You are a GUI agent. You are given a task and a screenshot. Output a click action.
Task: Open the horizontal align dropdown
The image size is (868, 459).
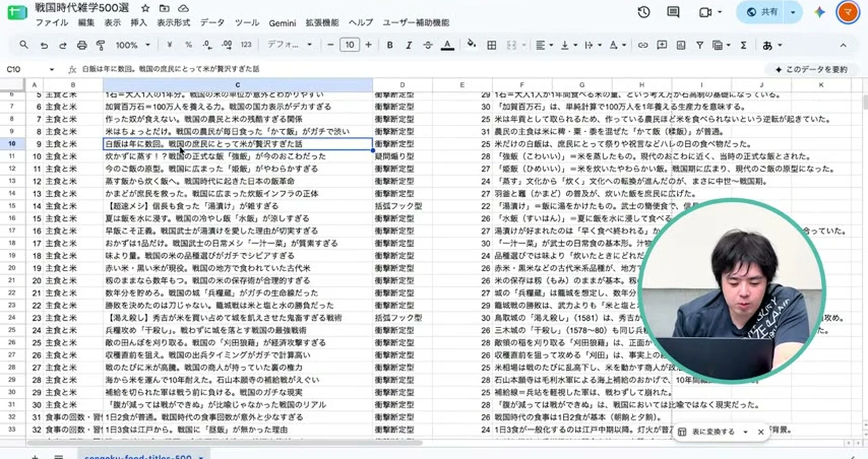(x=544, y=45)
